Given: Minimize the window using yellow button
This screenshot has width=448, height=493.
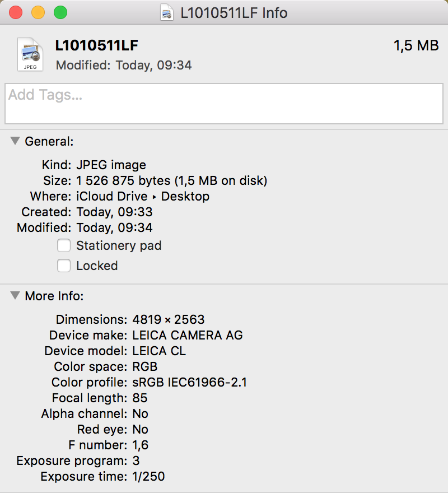Looking at the screenshot, I should click(x=38, y=12).
